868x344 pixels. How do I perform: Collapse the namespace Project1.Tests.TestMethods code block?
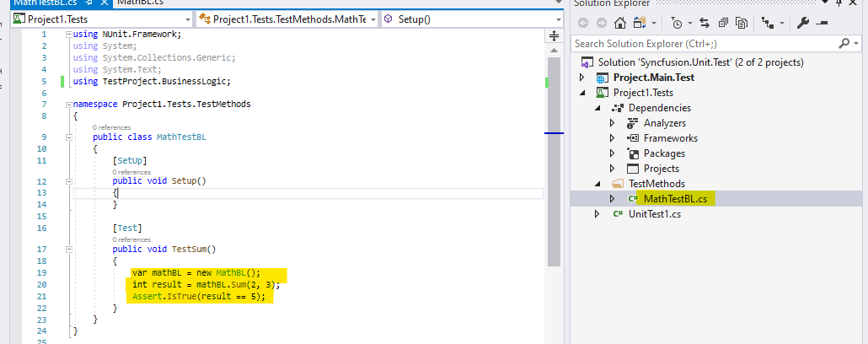(68, 104)
